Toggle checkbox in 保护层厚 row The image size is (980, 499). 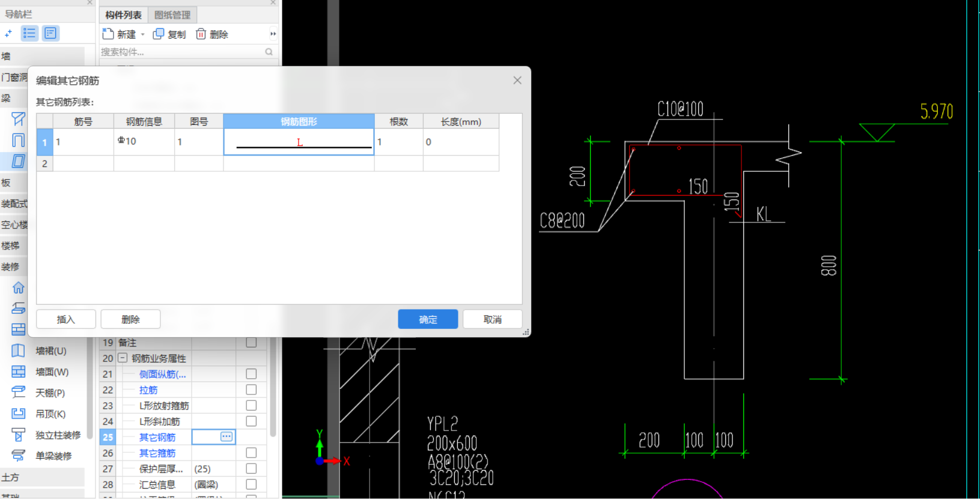click(x=251, y=468)
